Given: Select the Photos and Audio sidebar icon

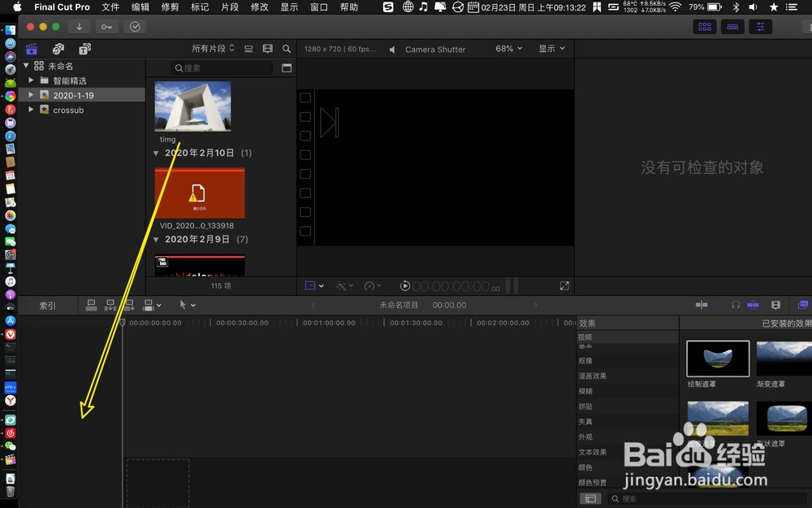Looking at the screenshot, I should (58, 49).
